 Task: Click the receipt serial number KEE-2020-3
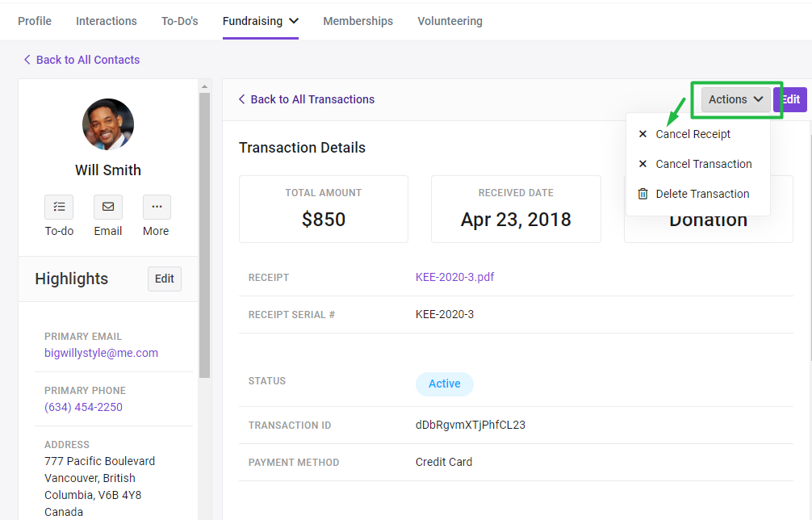coord(444,314)
